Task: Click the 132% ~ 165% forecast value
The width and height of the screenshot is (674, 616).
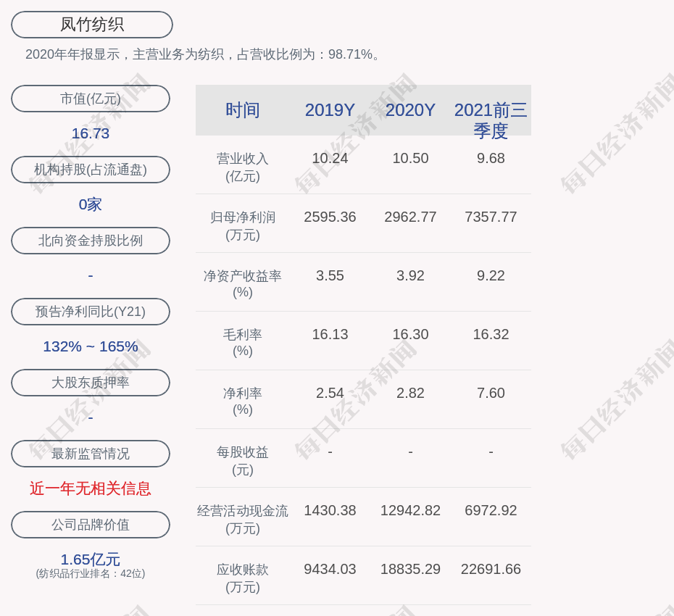Action: pos(91,346)
